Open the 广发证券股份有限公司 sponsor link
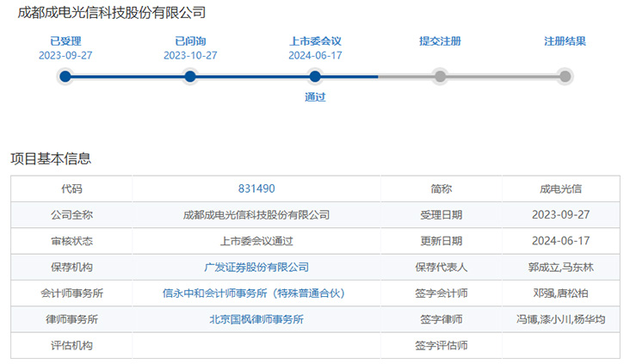This screenshot has height=364, width=624. coord(256,267)
